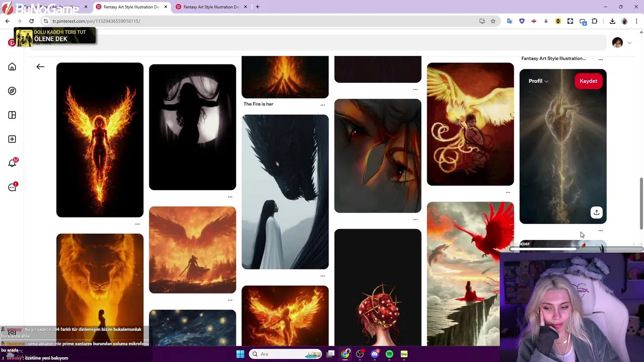The image size is (644, 362).
Task: Switch to first Fantasy Art Style tab
Action: click(x=131, y=7)
